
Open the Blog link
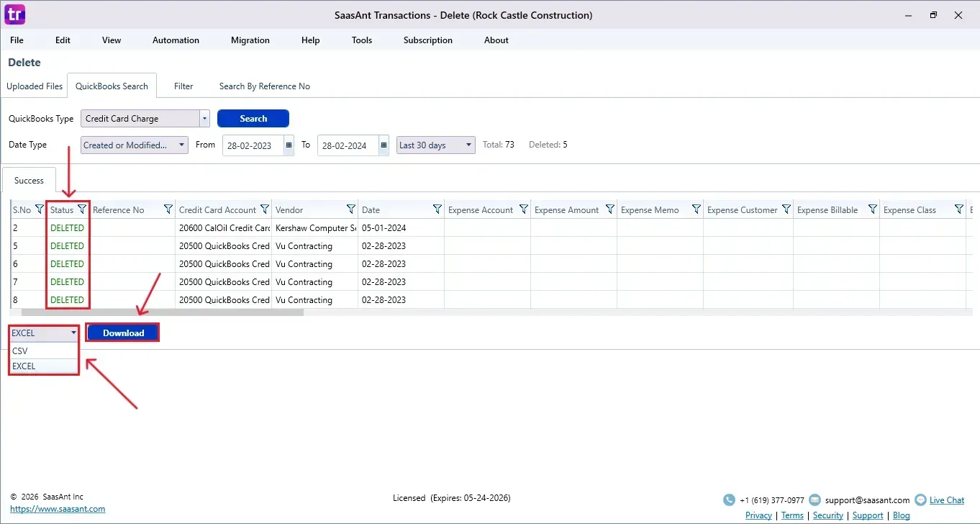902,515
